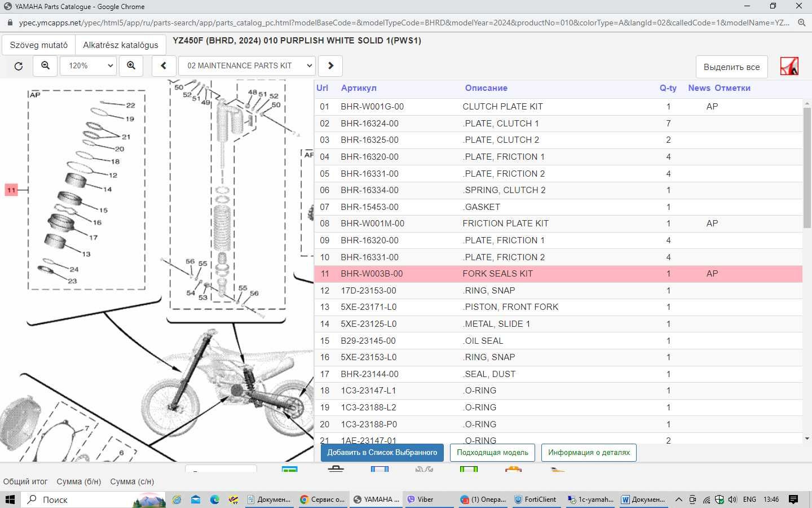812x508 pixels.
Task: Click callout 13 on fork diagram
Action: pos(86,254)
